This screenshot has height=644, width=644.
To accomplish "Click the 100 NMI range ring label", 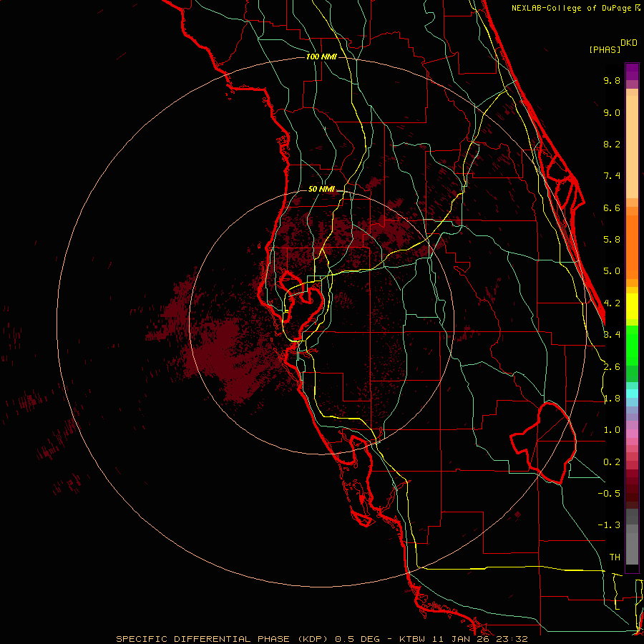I will click(321, 57).
